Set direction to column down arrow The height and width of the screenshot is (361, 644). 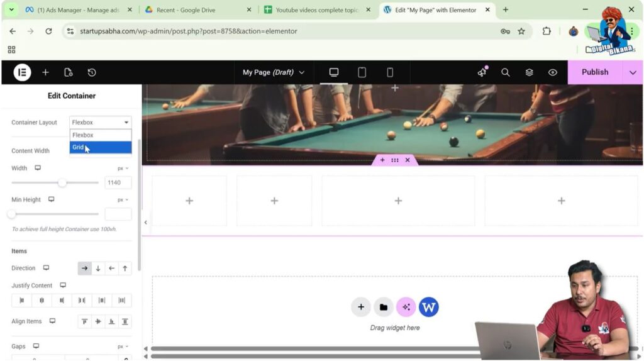click(98, 268)
